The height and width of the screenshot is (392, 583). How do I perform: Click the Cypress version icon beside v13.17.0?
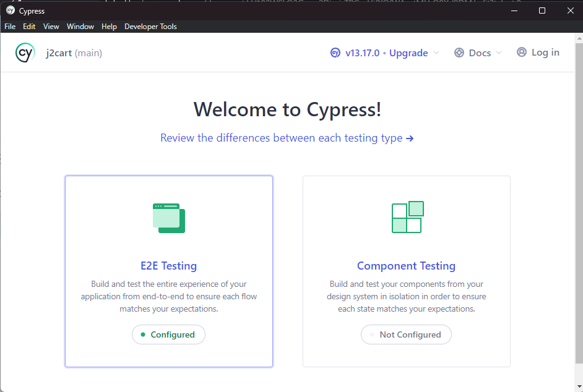(335, 53)
